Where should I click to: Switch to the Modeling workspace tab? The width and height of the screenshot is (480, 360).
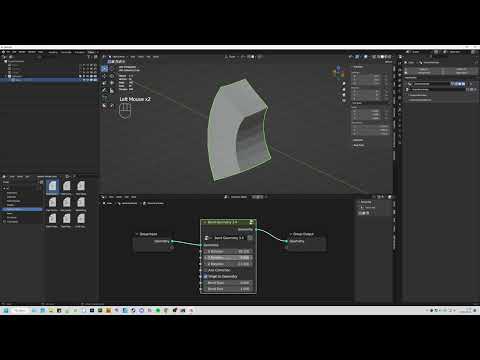tap(53, 52)
